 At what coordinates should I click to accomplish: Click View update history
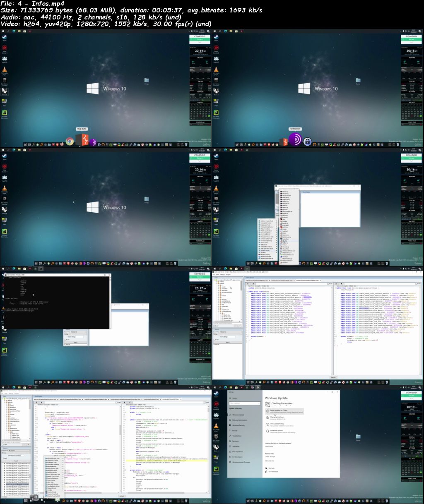point(277,424)
